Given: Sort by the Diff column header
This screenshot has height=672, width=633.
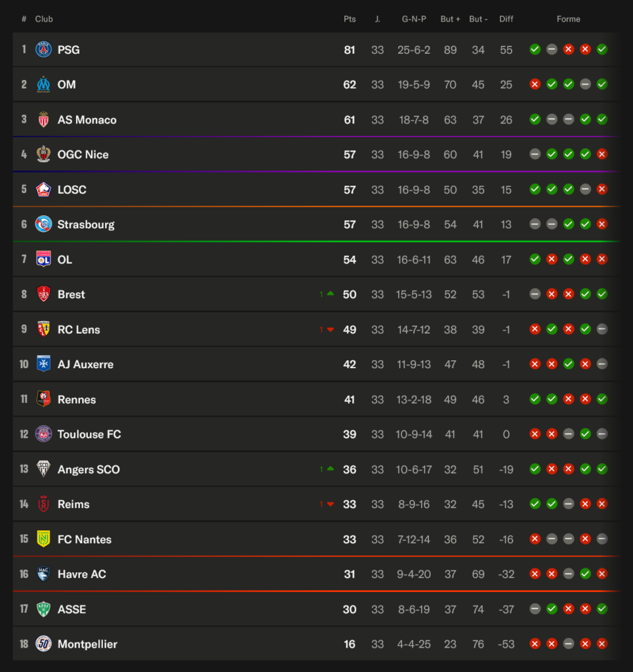Looking at the screenshot, I should click(x=506, y=19).
